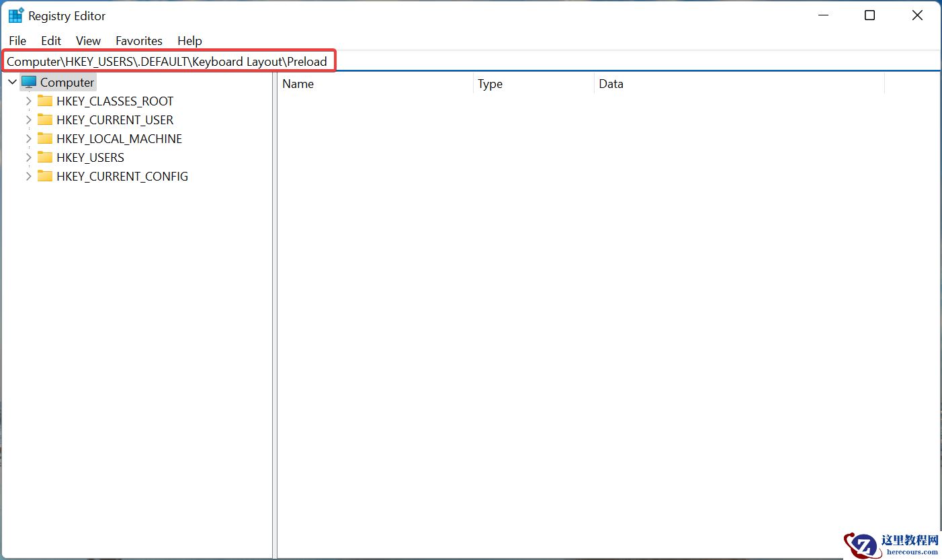Screen dimensions: 942x560
Task: Maximize the Registry Editor window
Action: click(x=869, y=15)
